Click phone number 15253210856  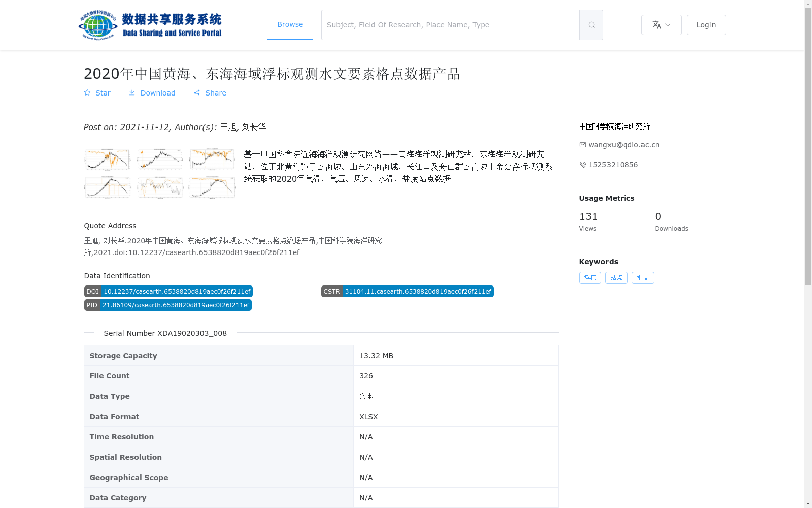[613, 165]
